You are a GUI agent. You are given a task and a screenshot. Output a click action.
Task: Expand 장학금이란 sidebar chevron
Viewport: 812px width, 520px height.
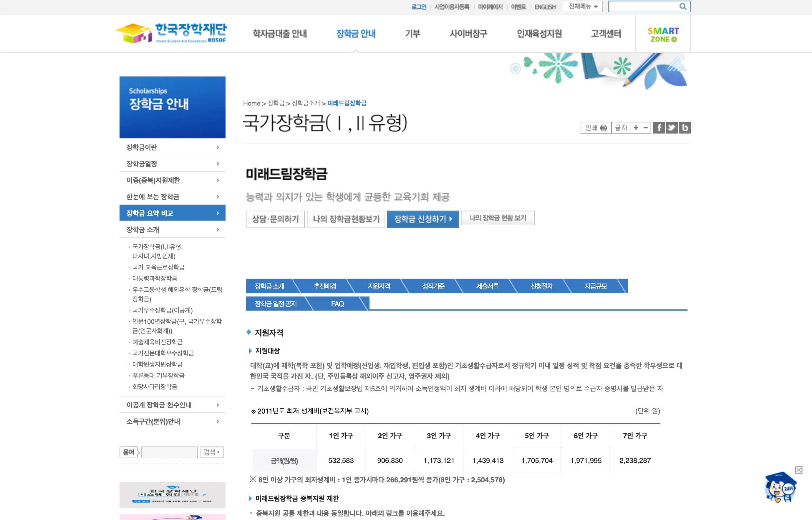218,147
